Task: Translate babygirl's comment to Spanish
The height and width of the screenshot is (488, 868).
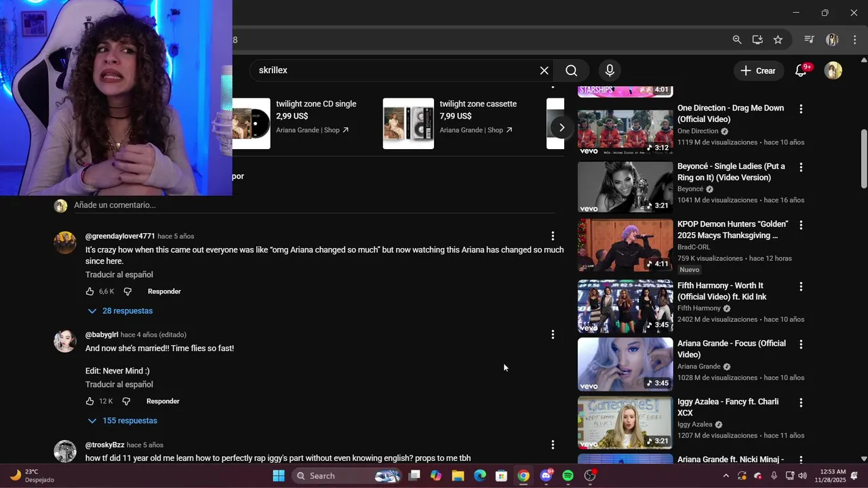Action: pos(119,385)
